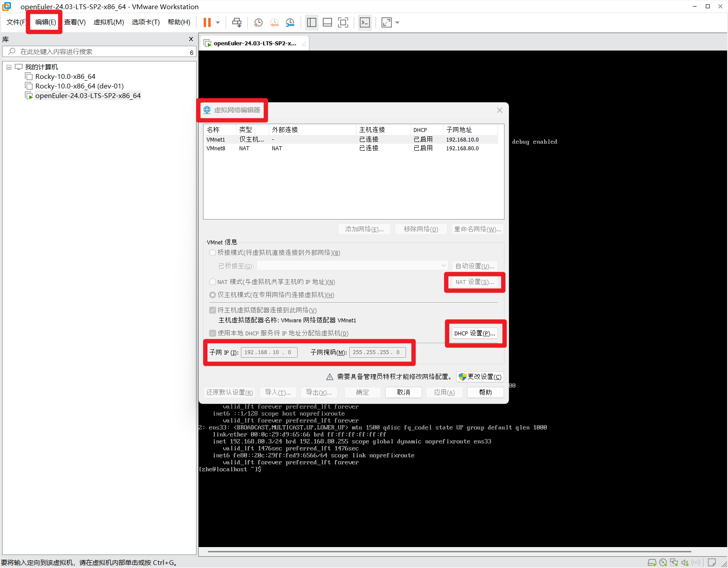
Task: Toggle the library sidebar view icon
Action: (312, 23)
